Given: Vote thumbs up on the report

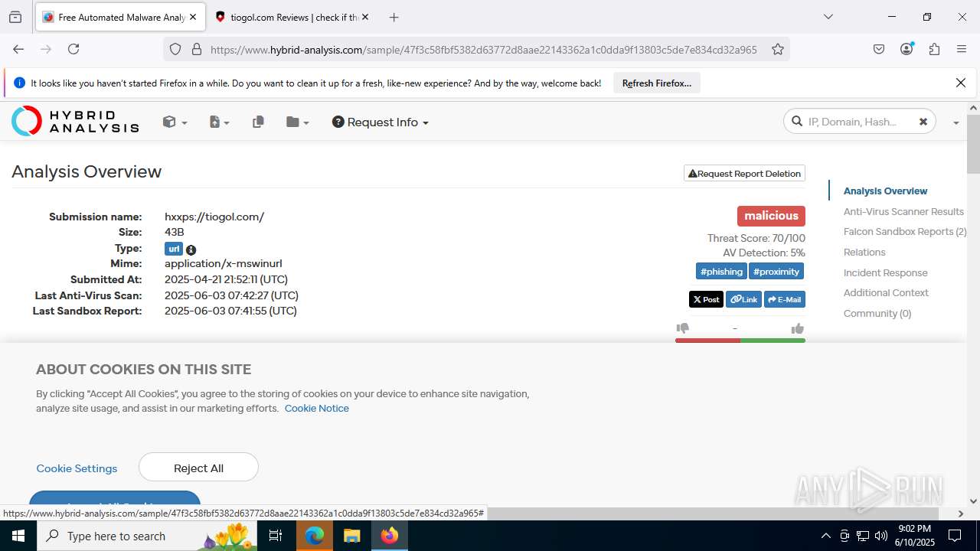Looking at the screenshot, I should tap(798, 328).
